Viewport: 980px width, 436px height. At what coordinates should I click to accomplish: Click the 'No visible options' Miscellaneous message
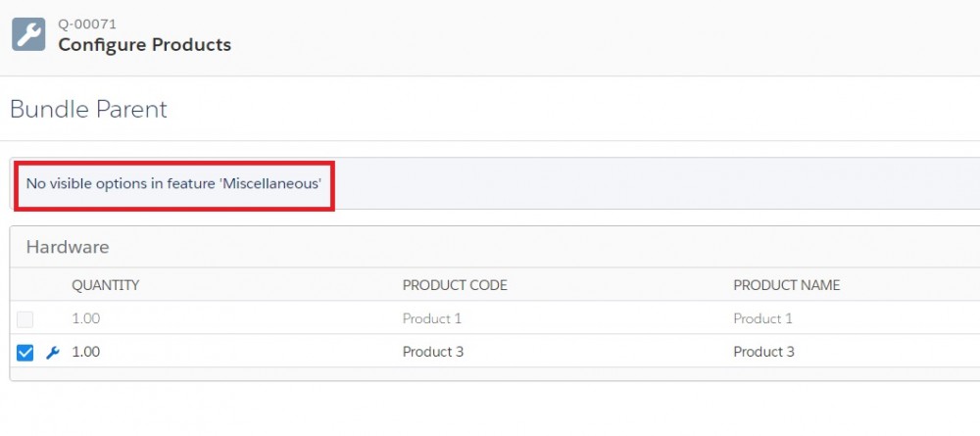[x=173, y=183]
